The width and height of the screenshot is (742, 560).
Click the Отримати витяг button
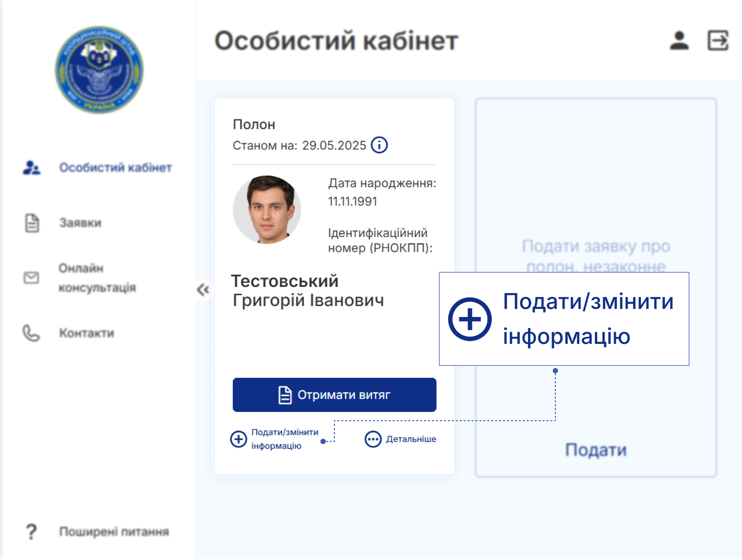pos(334,395)
